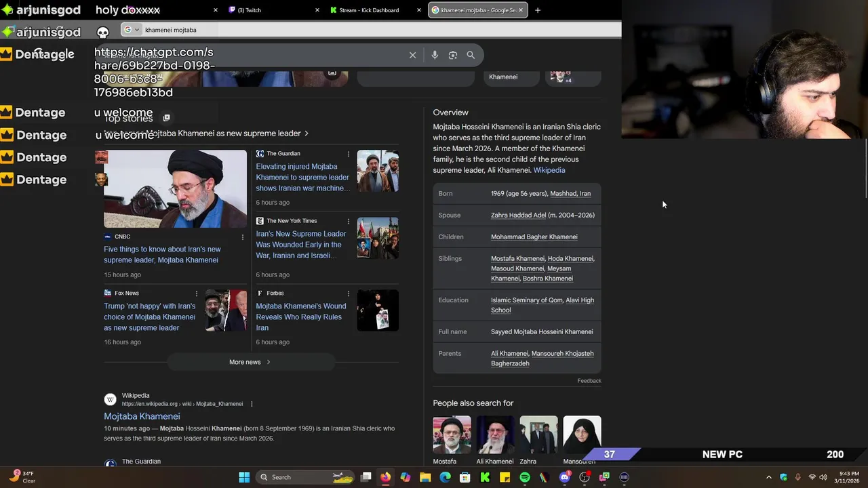Close the Twitch tab
The width and height of the screenshot is (868, 488).
click(317, 10)
